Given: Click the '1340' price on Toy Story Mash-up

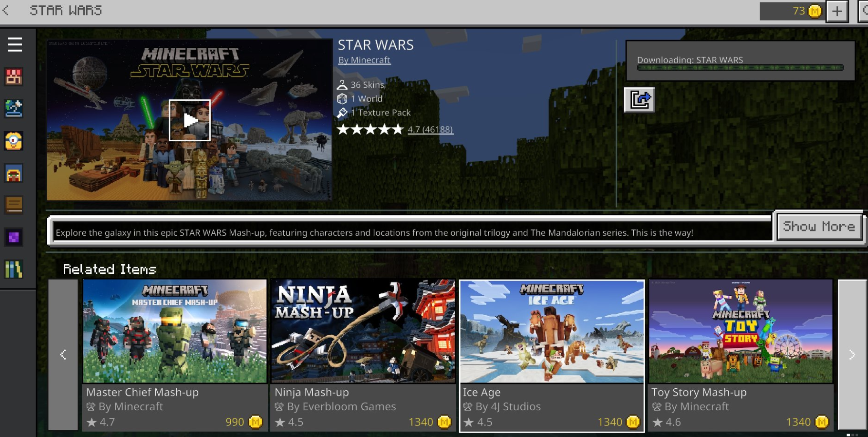Looking at the screenshot, I should 798,422.
